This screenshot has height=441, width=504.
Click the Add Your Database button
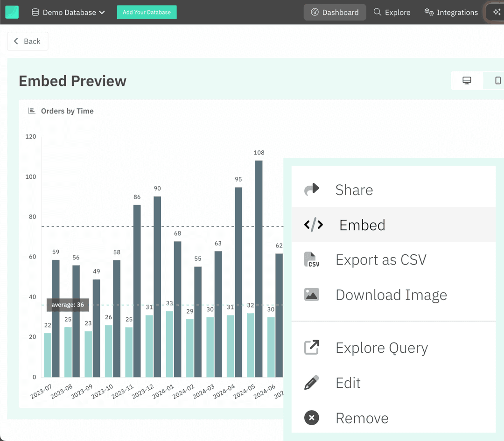(147, 12)
